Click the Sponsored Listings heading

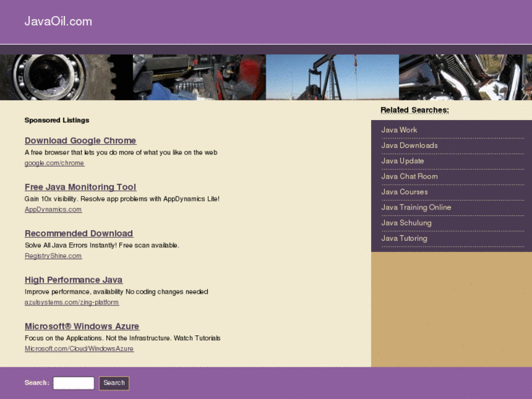[56, 120]
